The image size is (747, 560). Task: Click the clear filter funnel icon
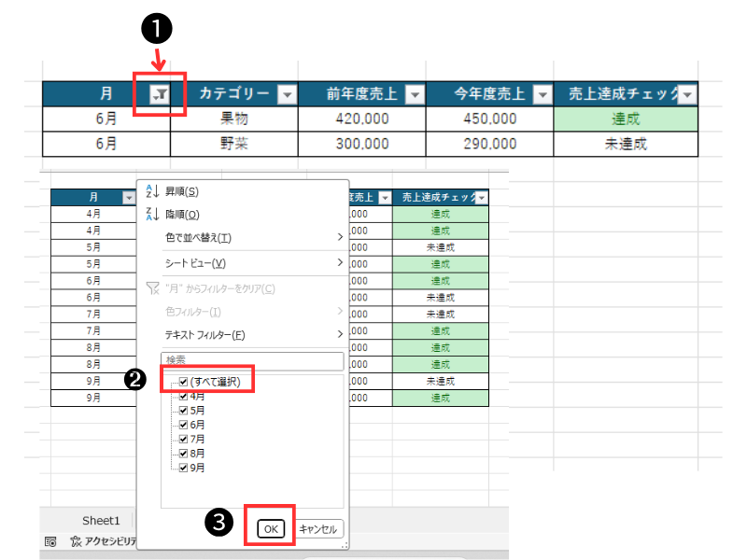pyautogui.click(x=152, y=288)
